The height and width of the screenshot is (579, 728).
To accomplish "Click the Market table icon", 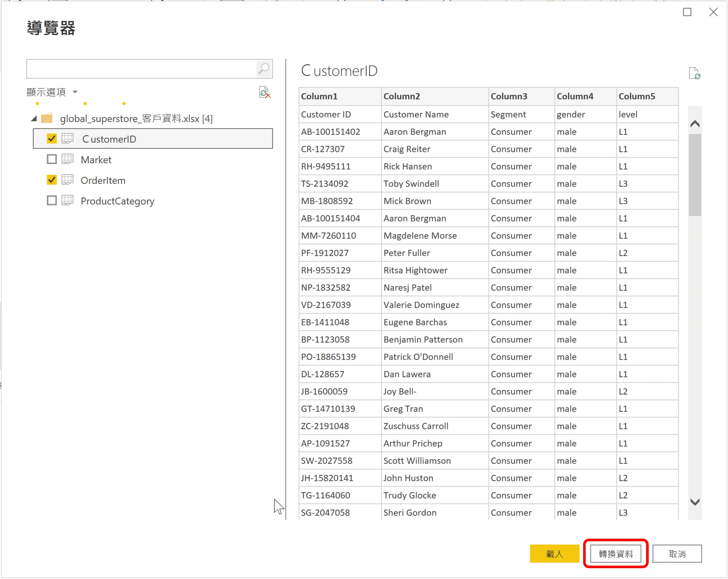I will click(68, 159).
